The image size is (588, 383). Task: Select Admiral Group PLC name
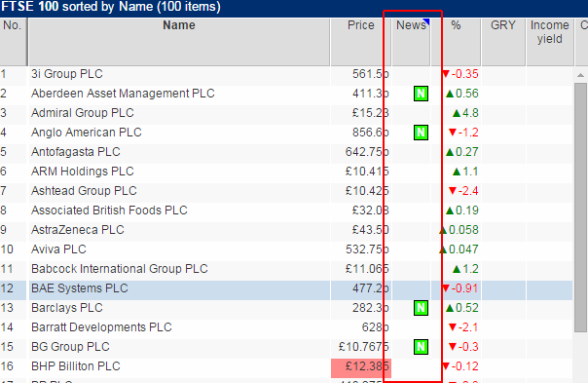tap(83, 113)
